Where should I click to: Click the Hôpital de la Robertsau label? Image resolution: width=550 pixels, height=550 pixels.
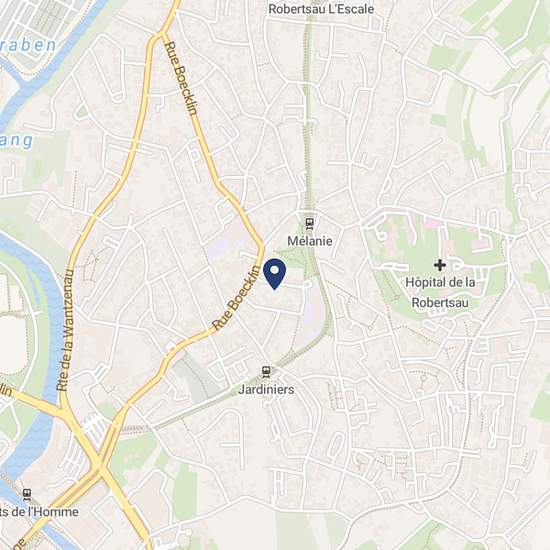pyautogui.click(x=440, y=292)
